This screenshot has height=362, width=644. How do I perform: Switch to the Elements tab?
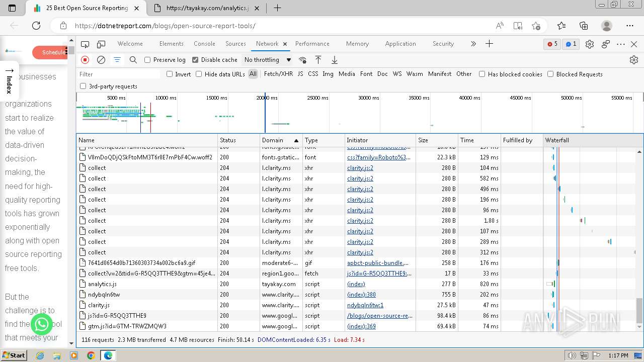point(171,44)
